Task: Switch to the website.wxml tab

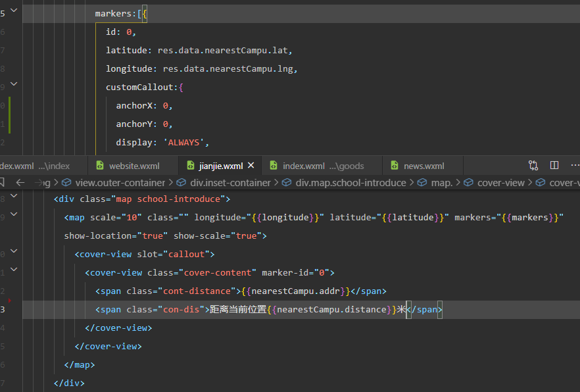Action: [x=133, y=165]
